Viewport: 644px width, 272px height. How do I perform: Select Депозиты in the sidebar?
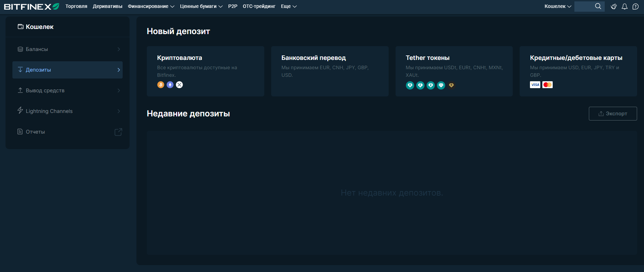pos(68,70)
